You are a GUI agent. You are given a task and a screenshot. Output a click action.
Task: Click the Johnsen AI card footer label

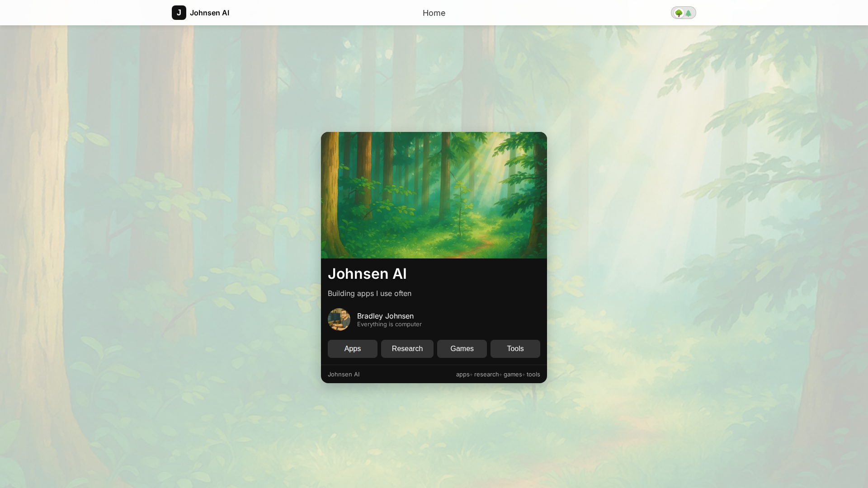click(x=344, y=374)
